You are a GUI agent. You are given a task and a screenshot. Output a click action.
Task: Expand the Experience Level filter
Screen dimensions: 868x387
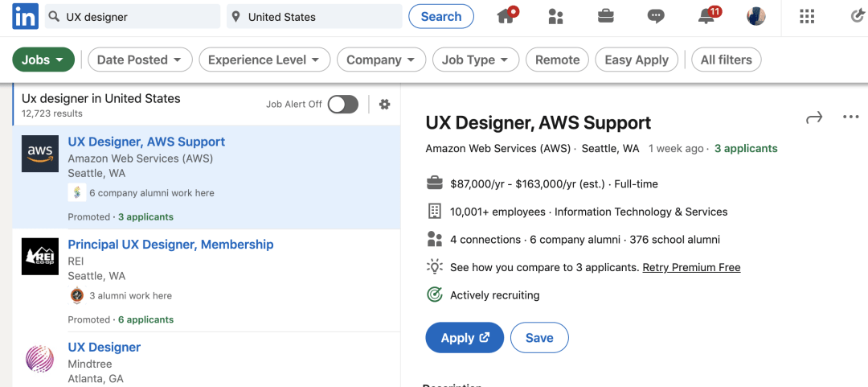[x=264, y=60]
